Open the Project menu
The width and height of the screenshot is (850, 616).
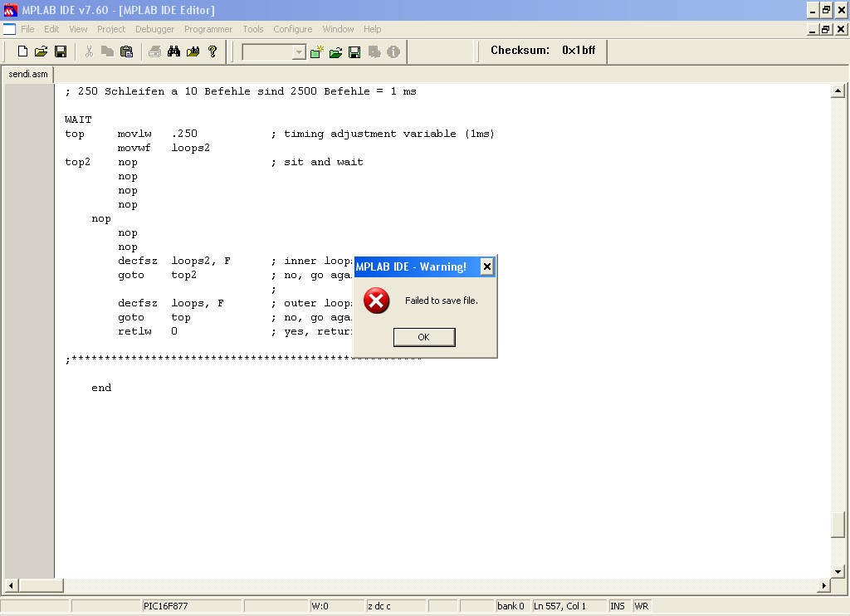(x=111, y=29)
